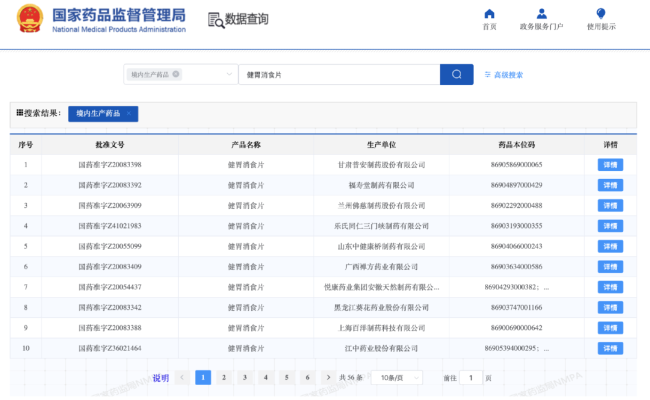
Task: Click drug code 86902292000488
Action: pos(517,205)
